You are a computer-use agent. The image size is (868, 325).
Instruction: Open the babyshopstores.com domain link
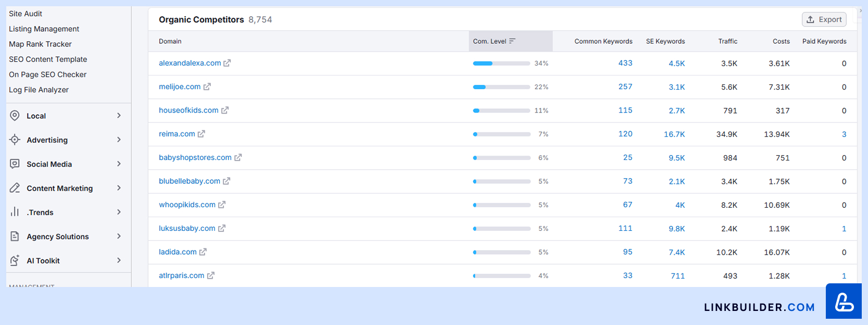point(195,157)
